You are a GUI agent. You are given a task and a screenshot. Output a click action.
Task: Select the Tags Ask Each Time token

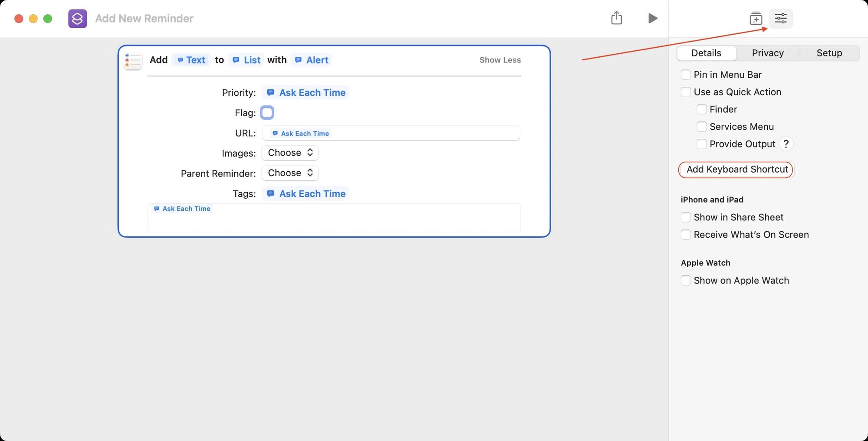(305, 193)
